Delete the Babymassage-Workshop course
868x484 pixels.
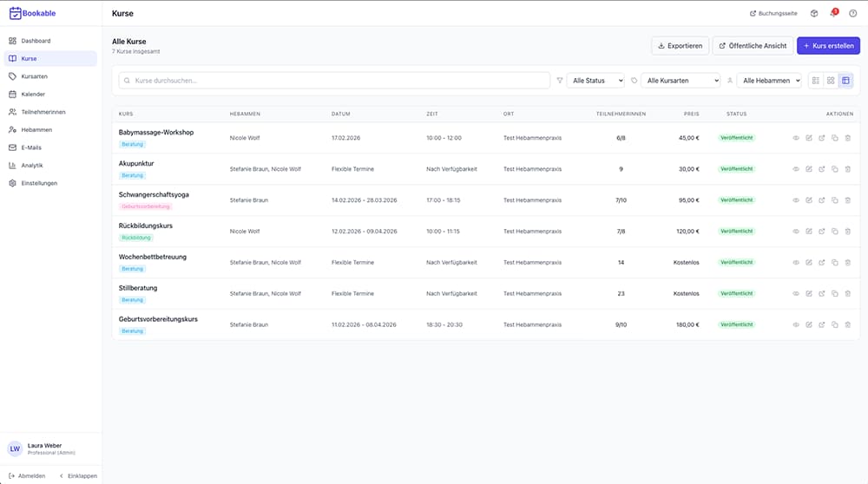click(x=847, y=138)
